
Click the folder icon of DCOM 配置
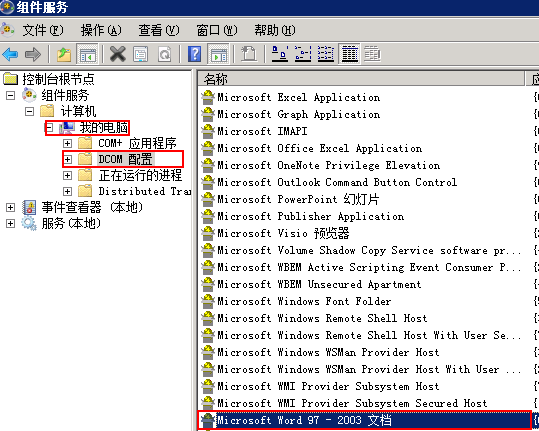coord(85,159)
